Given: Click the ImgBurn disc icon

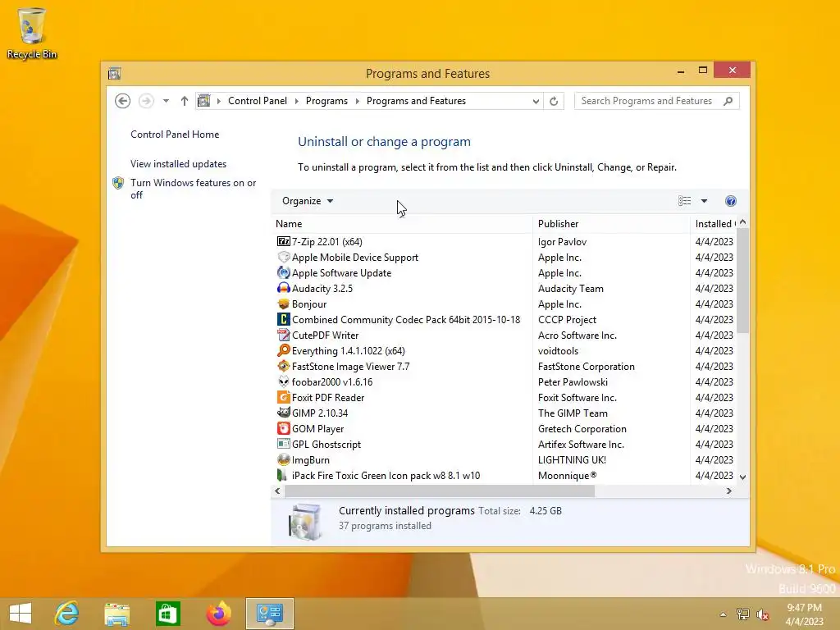Looking at the screenshot, I should 283,459.
